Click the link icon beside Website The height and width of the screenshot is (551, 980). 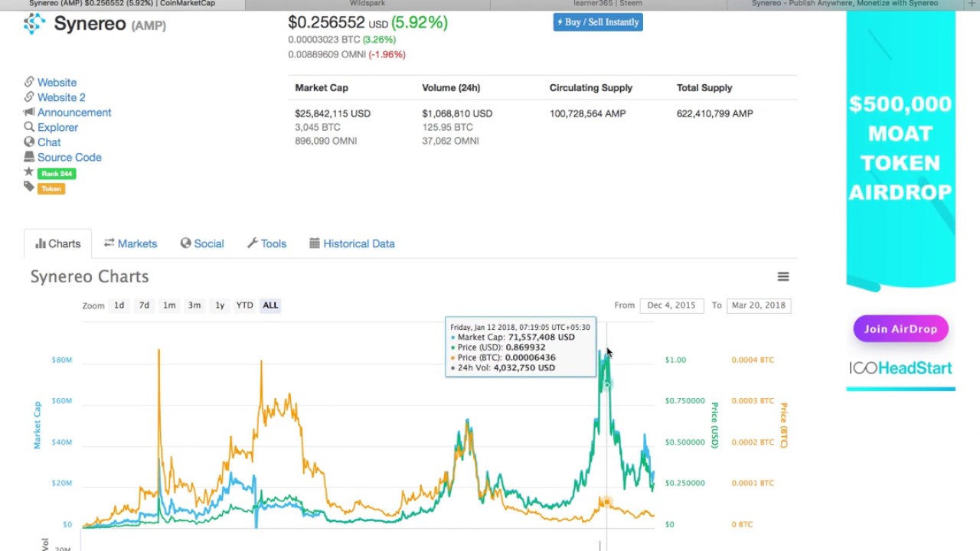pyautogui.click(x=29, y=82)
